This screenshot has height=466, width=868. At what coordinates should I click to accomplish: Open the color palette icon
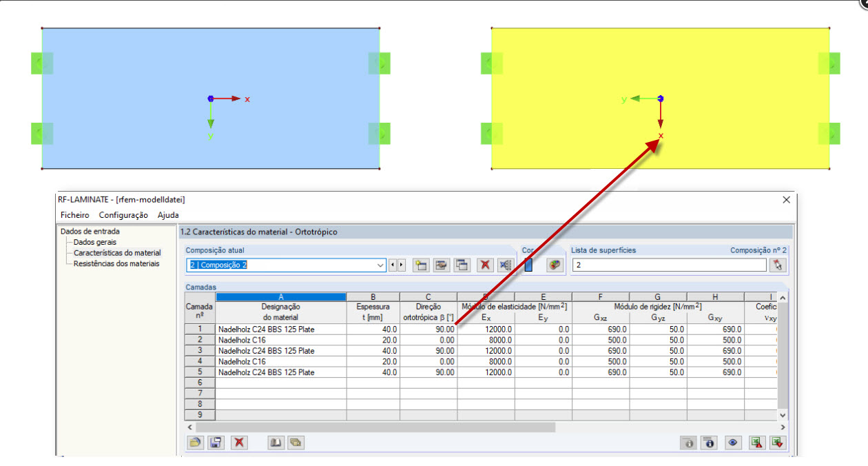point(555,265)
